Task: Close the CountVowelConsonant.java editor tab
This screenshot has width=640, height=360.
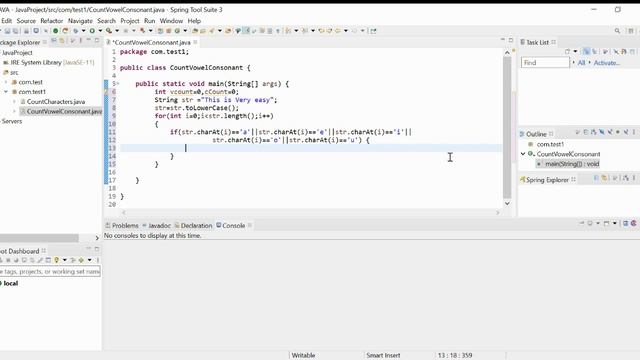Action: (196, 42)
